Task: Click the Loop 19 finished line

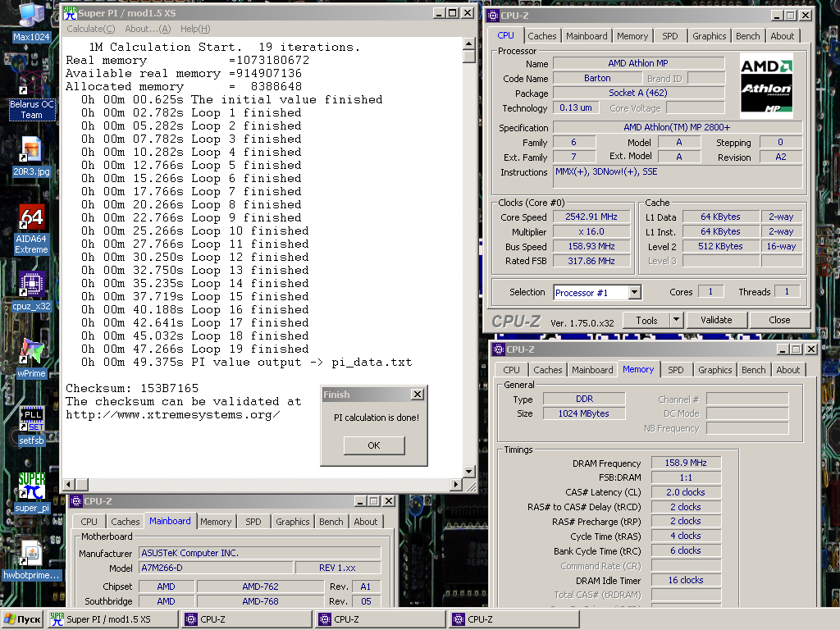Action: [195, 349]
